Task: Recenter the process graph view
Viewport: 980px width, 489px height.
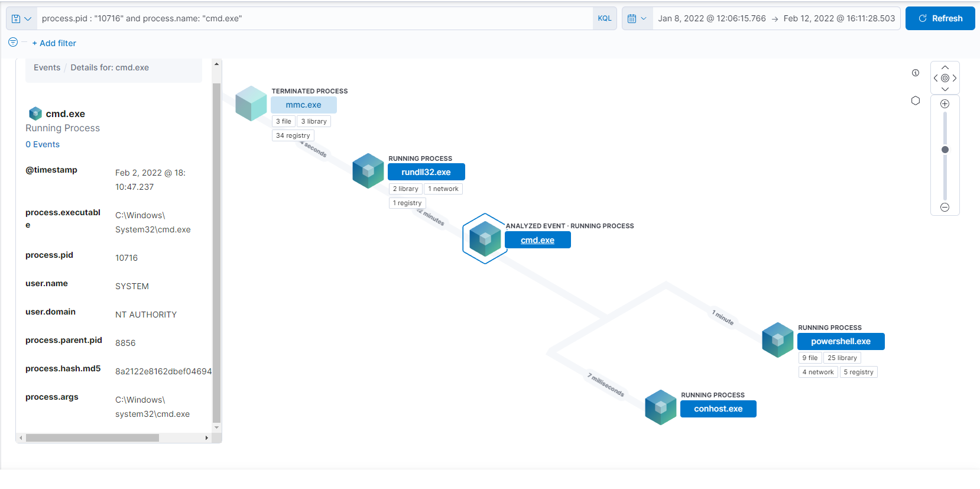Action: 945,78
